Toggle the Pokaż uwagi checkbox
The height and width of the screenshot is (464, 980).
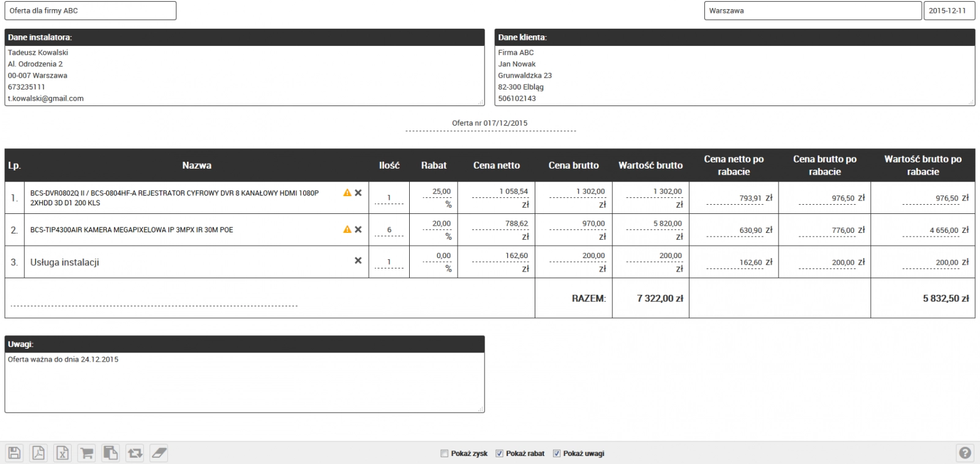coord(557,454)
